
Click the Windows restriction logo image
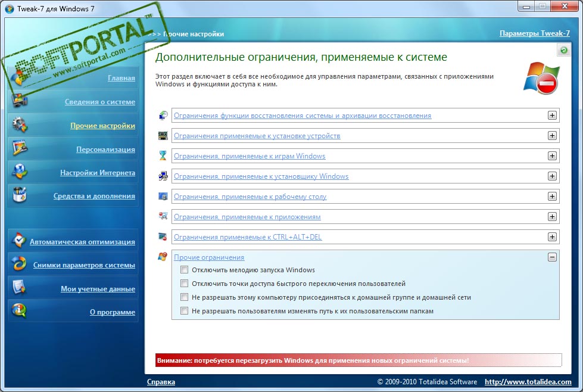(541, 78)
